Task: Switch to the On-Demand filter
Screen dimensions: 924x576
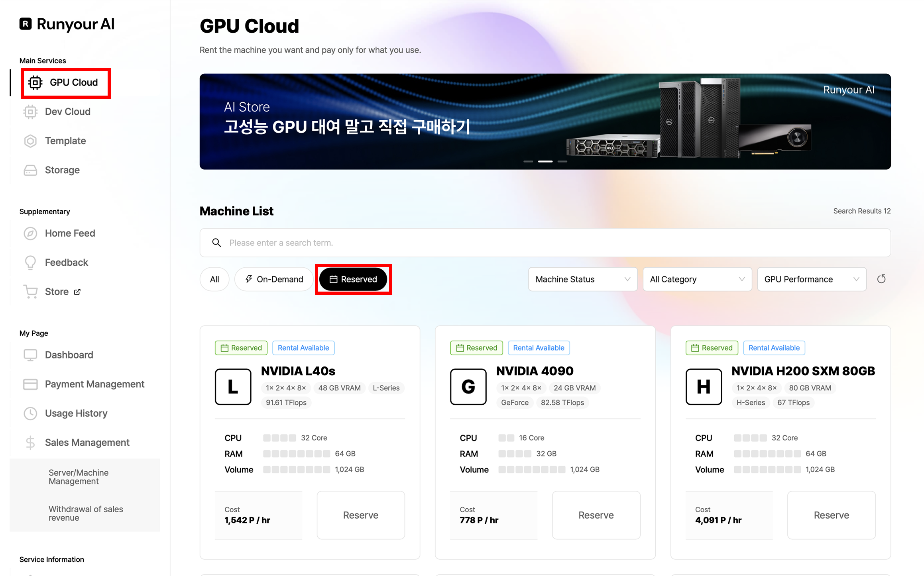Action: point(274,279)
